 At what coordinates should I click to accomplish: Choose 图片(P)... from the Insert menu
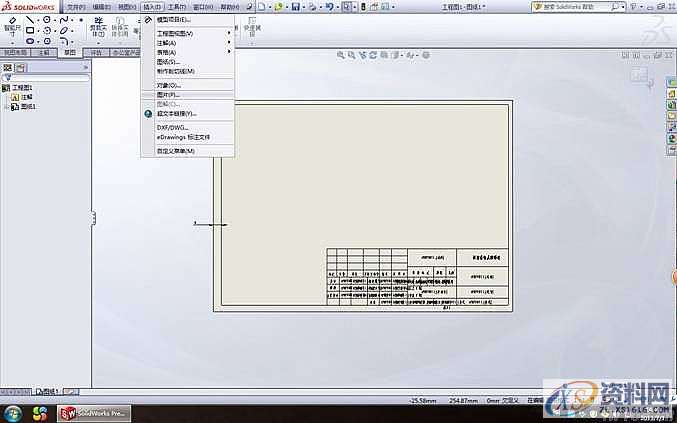[x=188, y=95]
